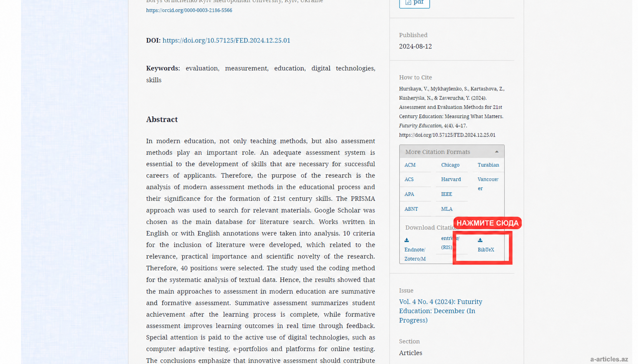
Task: Choose ACM citation format
Action: tap(410, 165)
